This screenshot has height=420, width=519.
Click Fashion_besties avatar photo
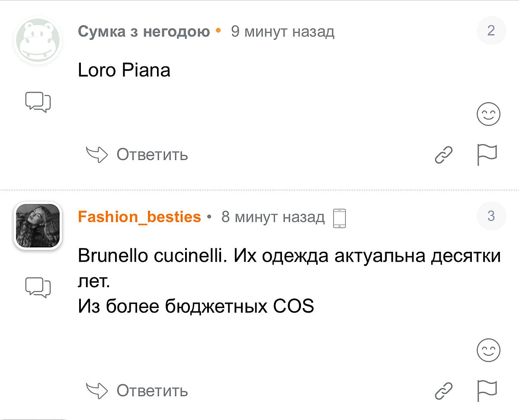pyautogui.click(x=38, y=225)
